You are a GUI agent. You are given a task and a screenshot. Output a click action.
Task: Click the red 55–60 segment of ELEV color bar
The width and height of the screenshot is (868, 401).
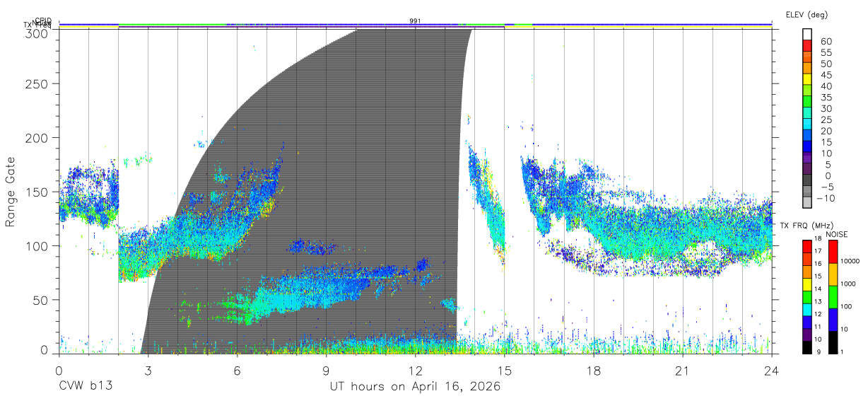point(807,46)
